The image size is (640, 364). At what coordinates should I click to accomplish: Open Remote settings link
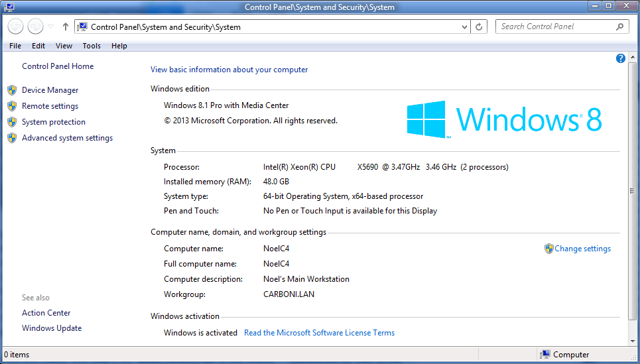tap(50, 106)
